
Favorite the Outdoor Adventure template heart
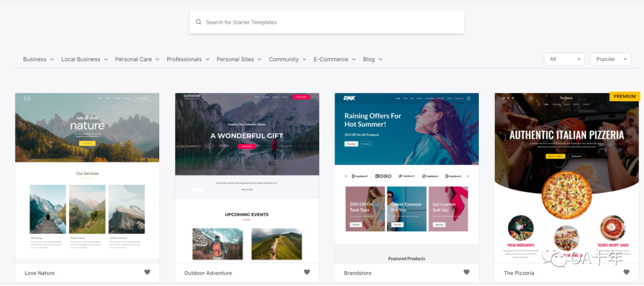click(307, 272)
